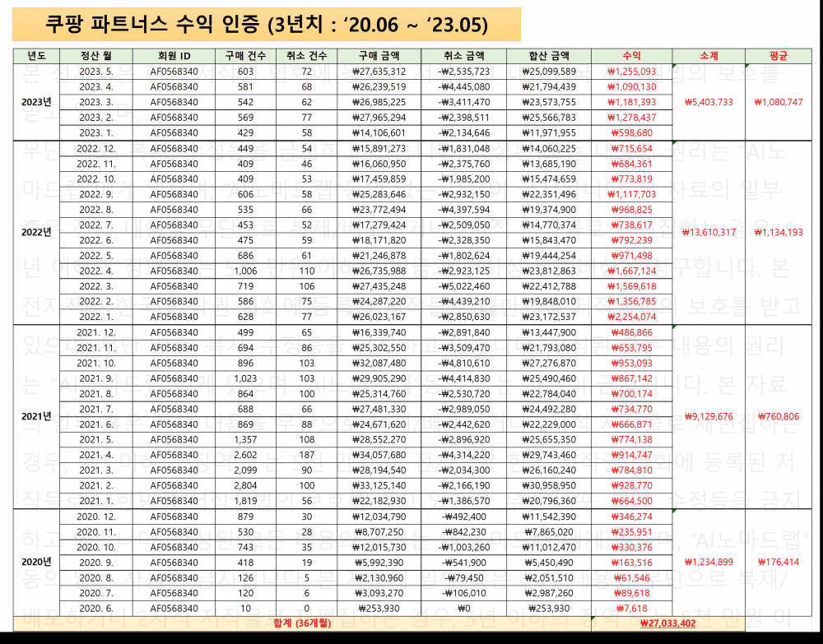Click the 합계 (36개월) total row label
This screenshot has width=823, height=644.
pos(302,623)
